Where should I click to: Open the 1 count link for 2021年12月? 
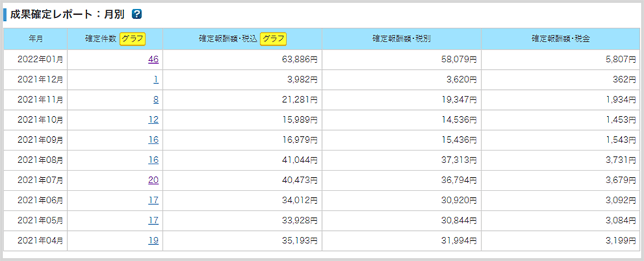tap(156, 80)
